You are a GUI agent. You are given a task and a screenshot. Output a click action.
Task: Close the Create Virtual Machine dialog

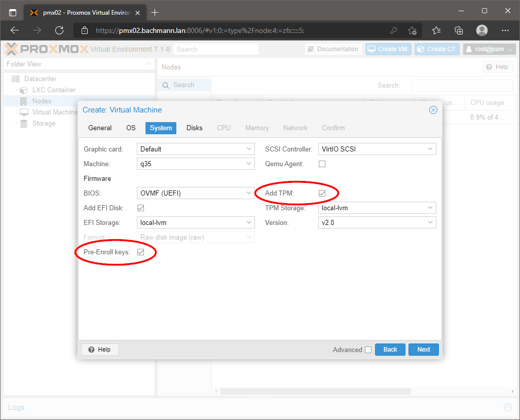pos(433,110)
